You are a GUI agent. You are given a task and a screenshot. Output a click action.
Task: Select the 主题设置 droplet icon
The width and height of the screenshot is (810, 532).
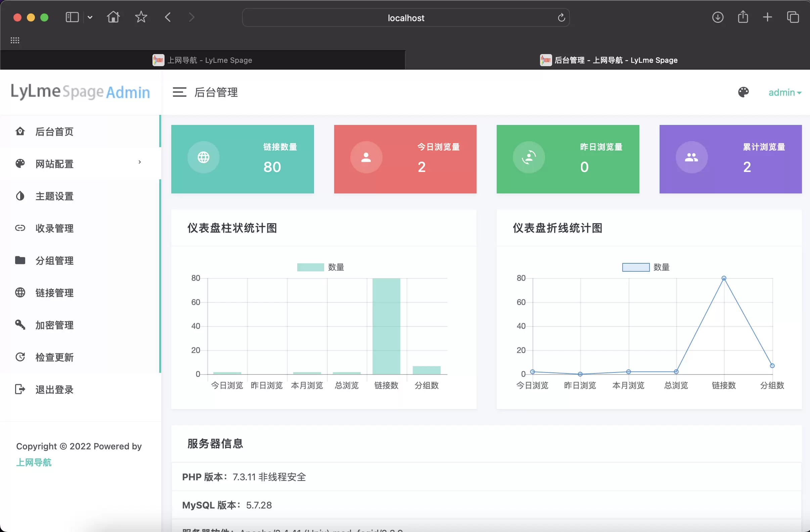coord(20,196)
